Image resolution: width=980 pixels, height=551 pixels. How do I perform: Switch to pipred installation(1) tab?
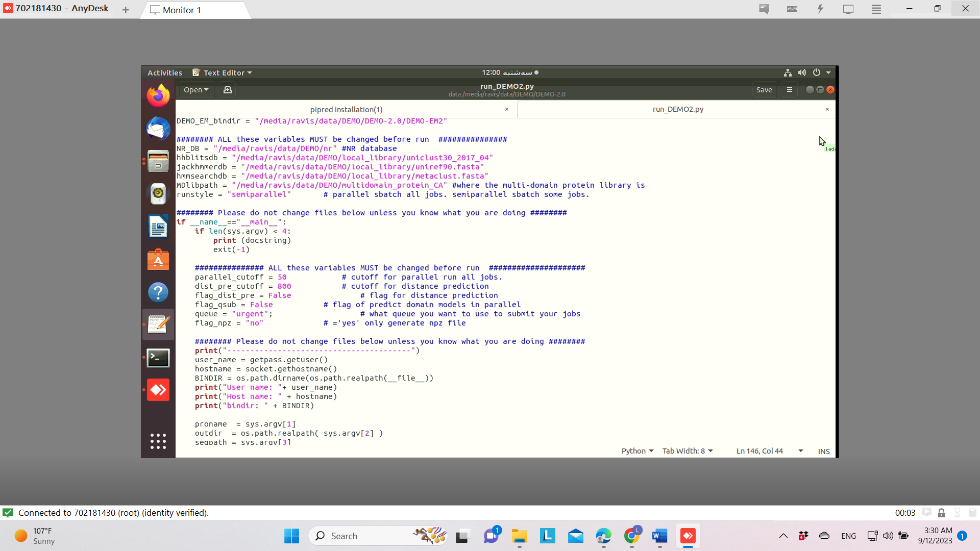(346, 110)
